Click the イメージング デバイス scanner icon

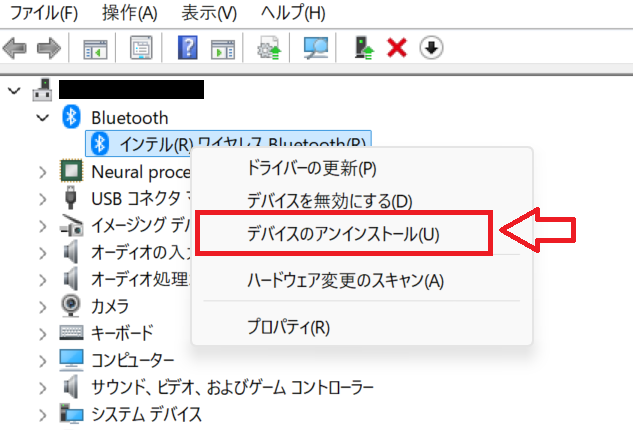71,225
